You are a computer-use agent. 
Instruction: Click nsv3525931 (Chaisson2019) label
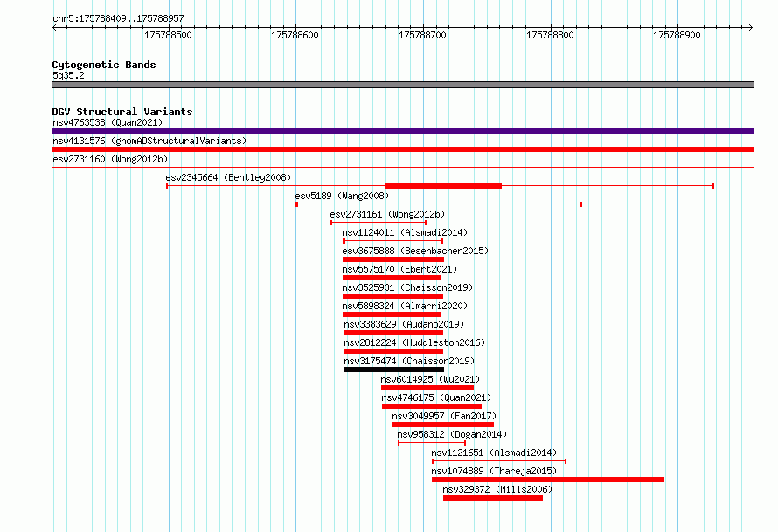pyautogui.click(x=407, y=287)
